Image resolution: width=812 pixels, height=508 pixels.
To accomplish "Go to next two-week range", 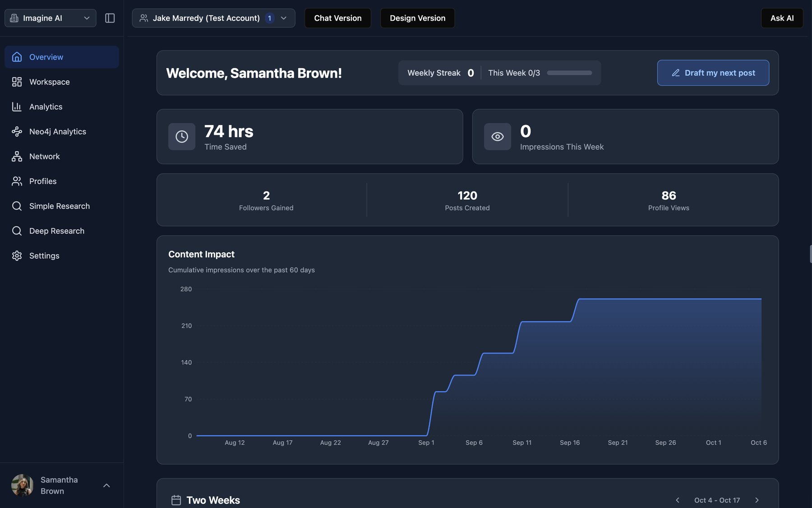I will tap(757, 500).
